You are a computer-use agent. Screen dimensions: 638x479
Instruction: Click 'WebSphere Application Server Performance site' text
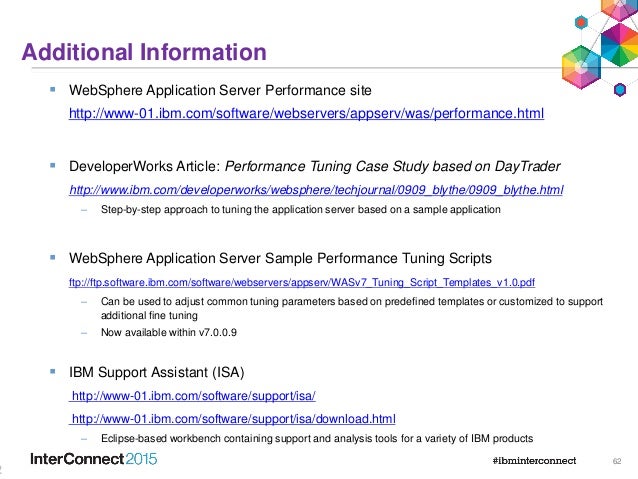pos(220,90)
